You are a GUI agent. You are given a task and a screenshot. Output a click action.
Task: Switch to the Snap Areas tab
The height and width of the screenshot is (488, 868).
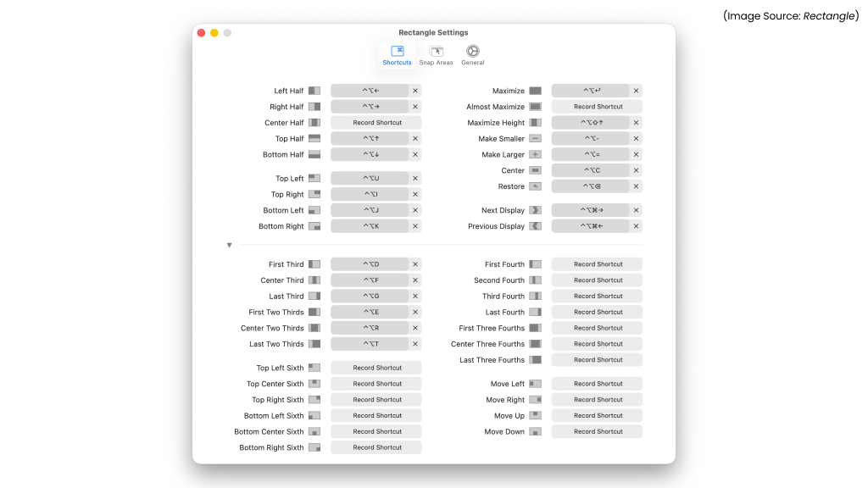point(436,56)
